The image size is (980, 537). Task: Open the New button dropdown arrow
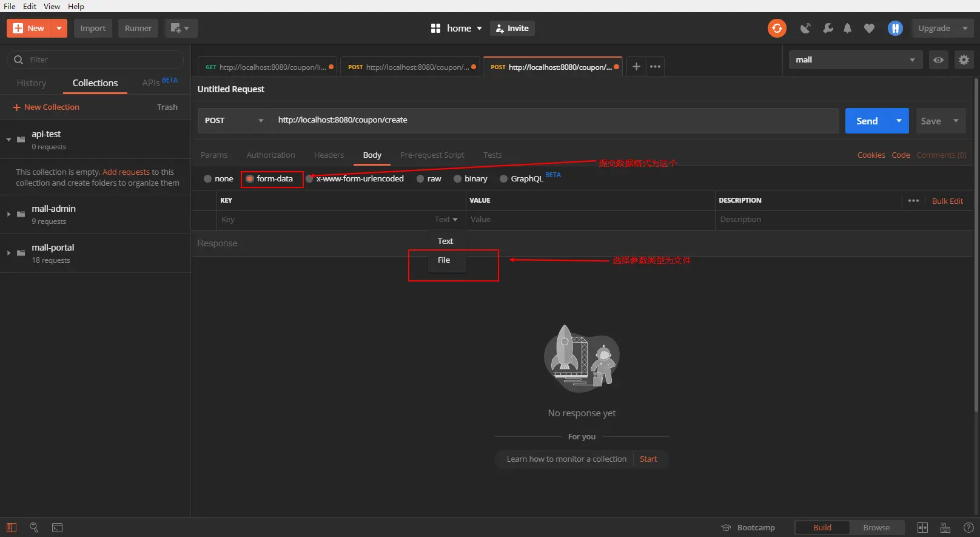tap(59, 28)
